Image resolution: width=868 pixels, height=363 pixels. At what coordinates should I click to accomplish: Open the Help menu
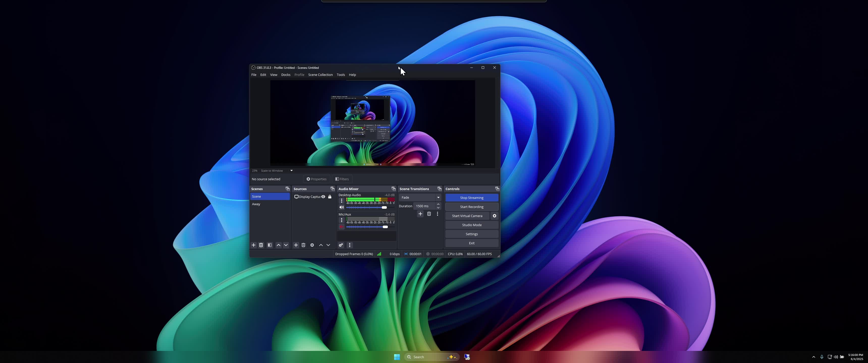pyautogui.click(x=352, y=75)
